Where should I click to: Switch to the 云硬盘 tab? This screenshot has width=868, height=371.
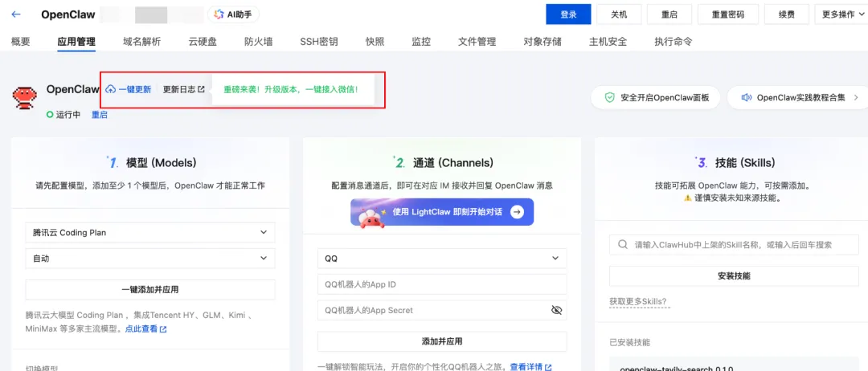(x=203, y=42)
